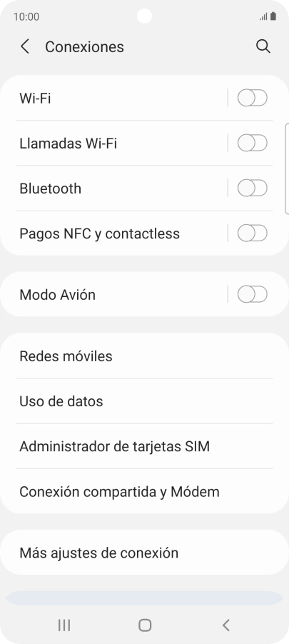Tap the battery icon in status bar
The image size is (289, 644).
pos(273,16)
